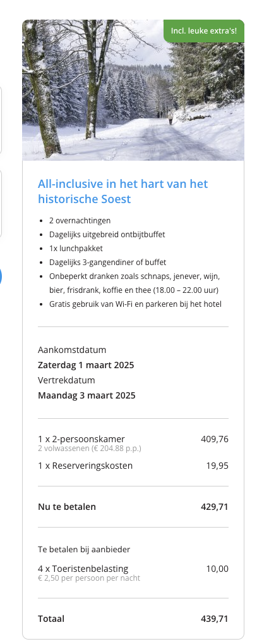Click the departure date Maandag 3 maart 2025
The height and width of the screenshot is (644, 269).
pyautogui.click(x=87, y=395)
